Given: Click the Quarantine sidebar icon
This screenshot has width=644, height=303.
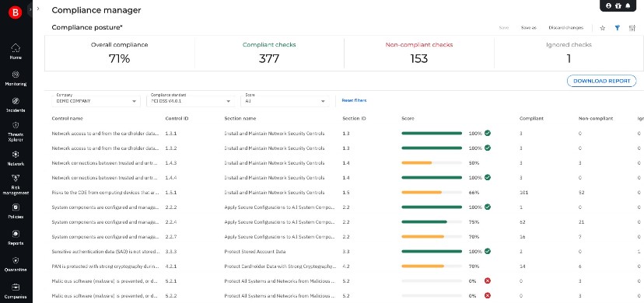Looking at the screenshot, I should pyautogui.click(x=16, y=264).
